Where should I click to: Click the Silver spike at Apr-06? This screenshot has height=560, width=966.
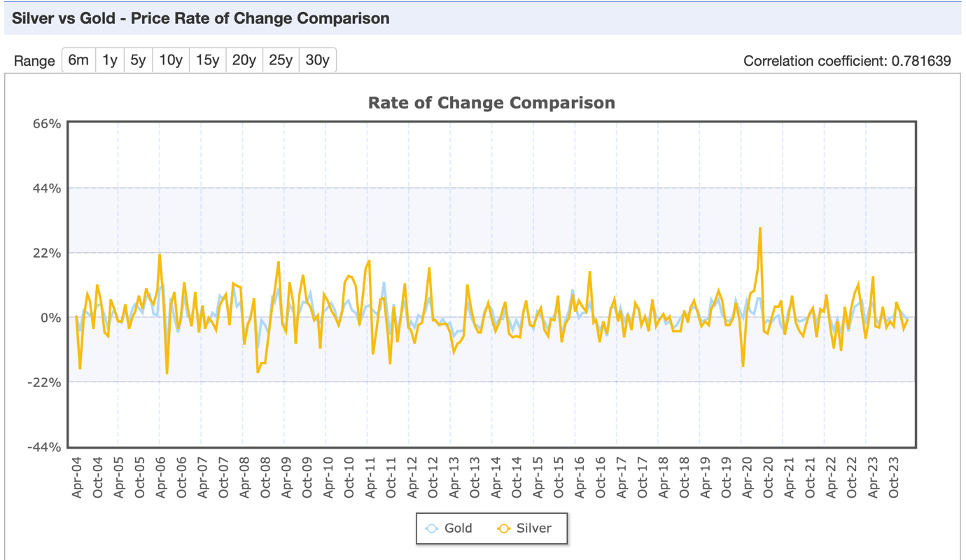(x=160, y=255)
